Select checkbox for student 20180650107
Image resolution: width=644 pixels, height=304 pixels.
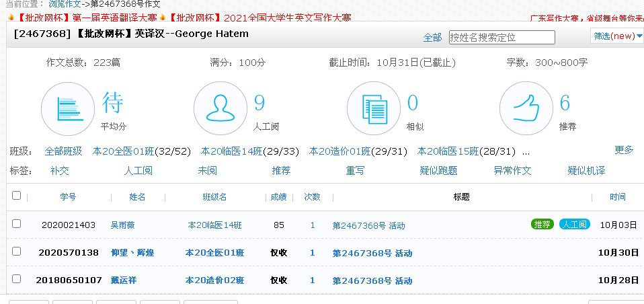(17, 279)
